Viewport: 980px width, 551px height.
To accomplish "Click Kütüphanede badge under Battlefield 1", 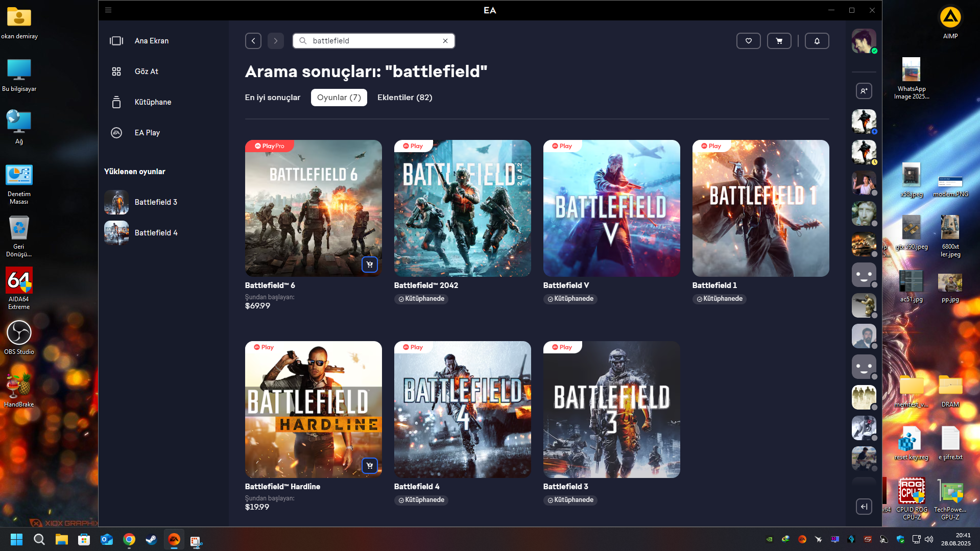I will (720, 299).
